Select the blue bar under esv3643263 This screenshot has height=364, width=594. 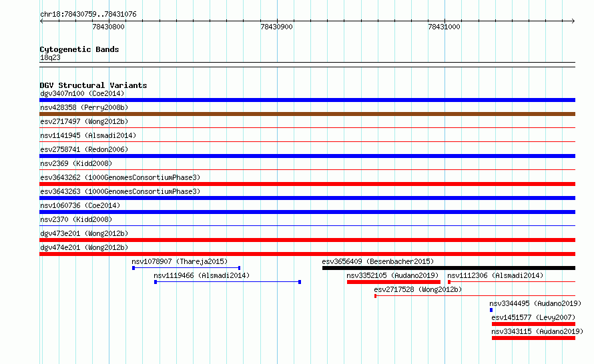click(x=307, y=198)
